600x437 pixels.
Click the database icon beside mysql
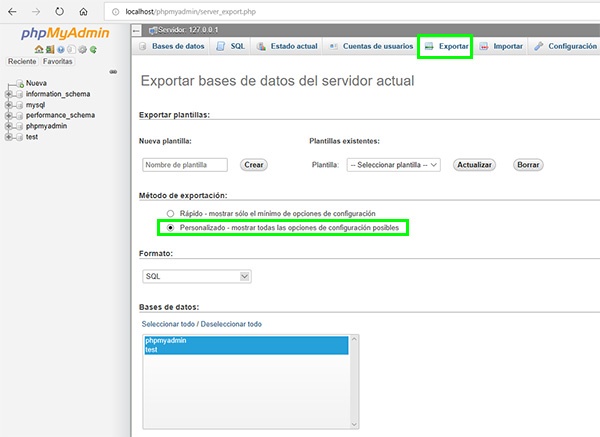click(x=20, y=105)
